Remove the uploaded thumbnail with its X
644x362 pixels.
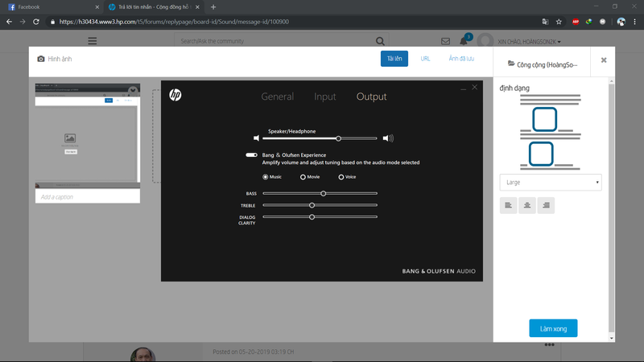tap(133, 90)
